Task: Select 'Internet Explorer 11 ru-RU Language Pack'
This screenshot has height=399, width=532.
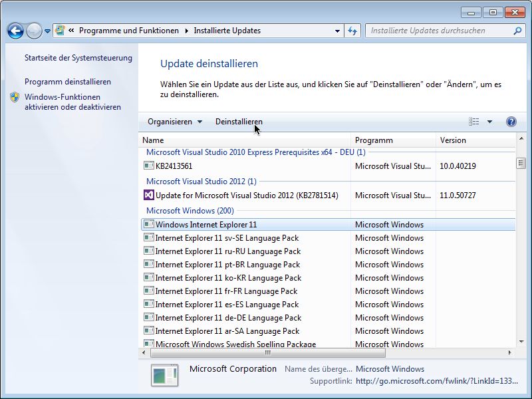Action: coord(328,251)
